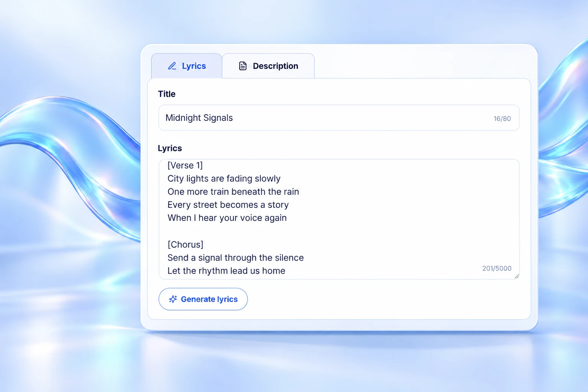Click the line "One more train beneath the rain"
588x392 pixels.
click(233, 192)
